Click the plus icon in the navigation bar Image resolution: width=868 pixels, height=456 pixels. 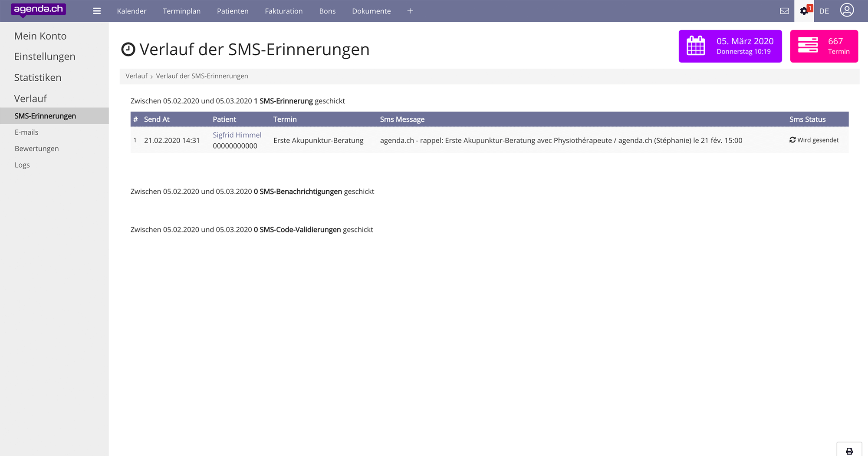tap(410, 11)
